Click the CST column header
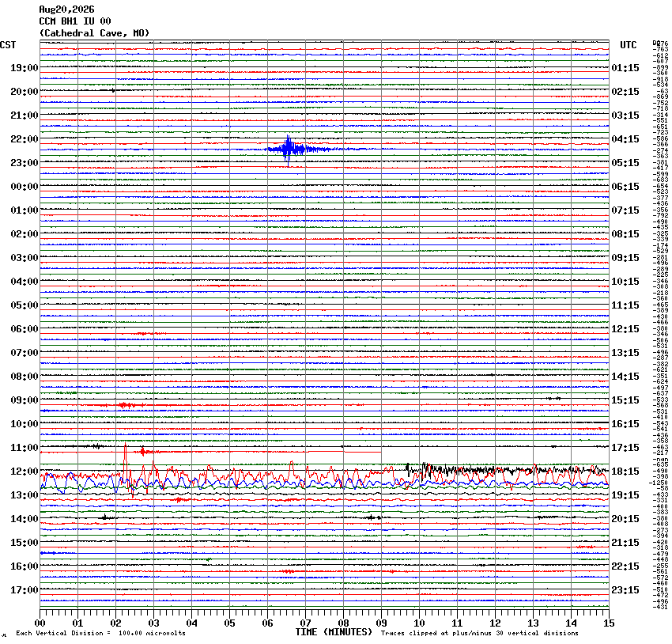The width and height of the screenshot is (672, 644). (x=8, y=45)
